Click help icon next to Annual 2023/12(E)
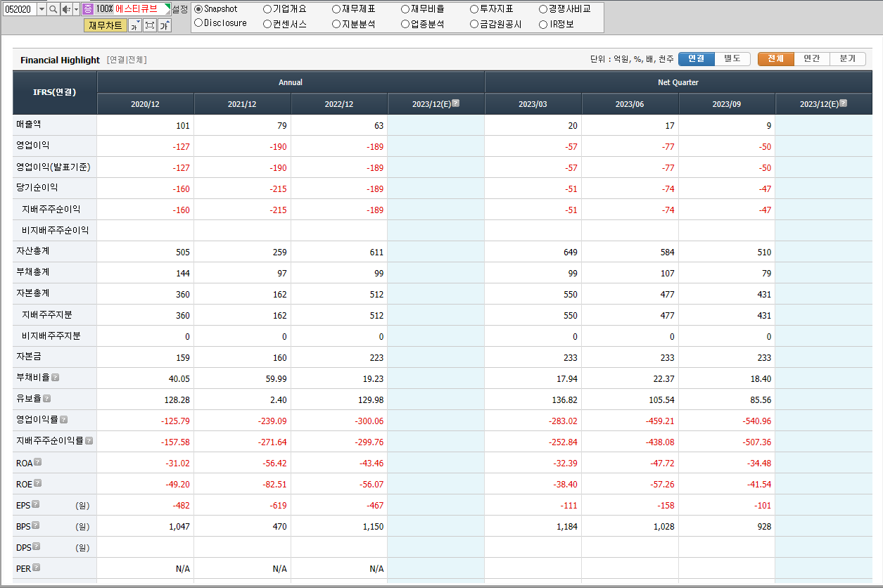This screenshot has width=883, height=588. (456, 103)
